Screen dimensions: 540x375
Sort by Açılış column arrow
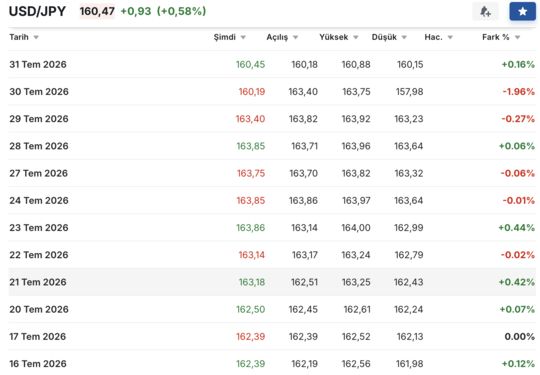[x=295, y=37]
